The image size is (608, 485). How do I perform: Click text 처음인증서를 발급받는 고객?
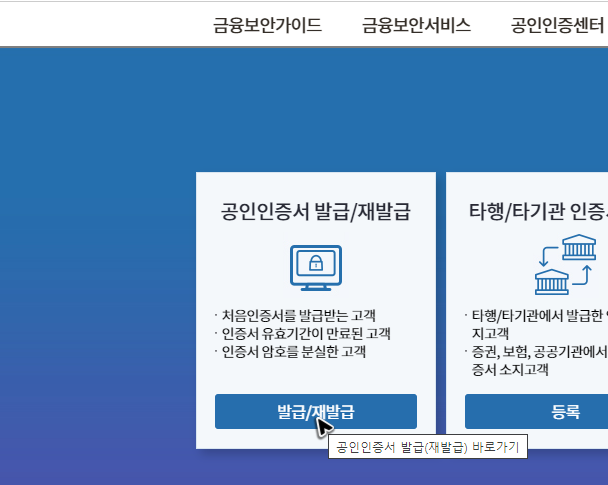299,316
